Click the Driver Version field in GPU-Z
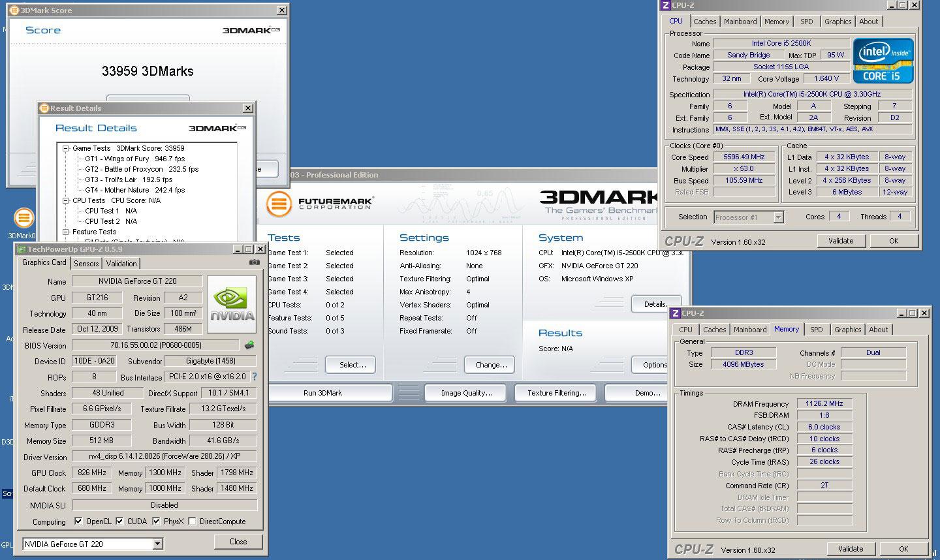Viewport: 940px width, 560px height. tap(164, 456)
